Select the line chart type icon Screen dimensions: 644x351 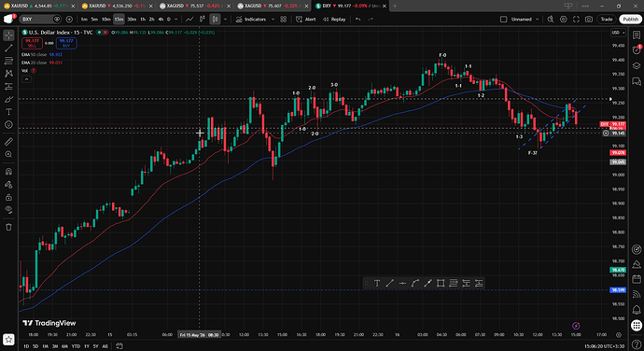pyautogui.click(x=189, y=20)
